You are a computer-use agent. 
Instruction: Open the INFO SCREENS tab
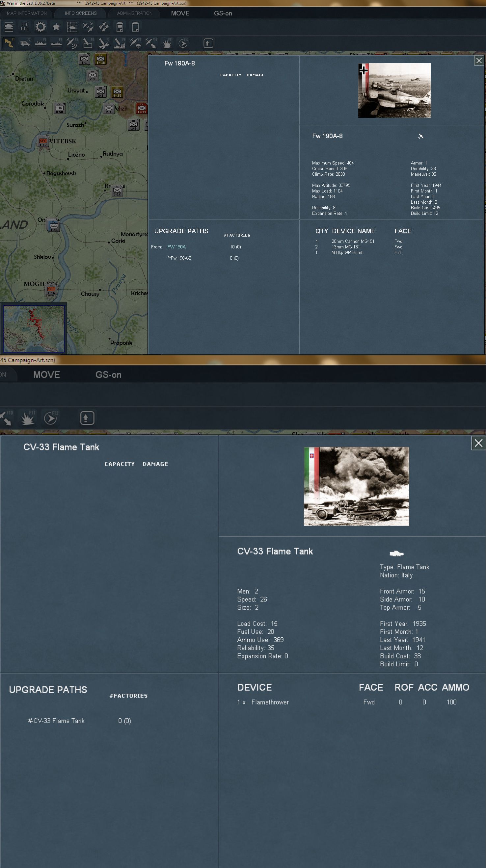click(81, 13)
